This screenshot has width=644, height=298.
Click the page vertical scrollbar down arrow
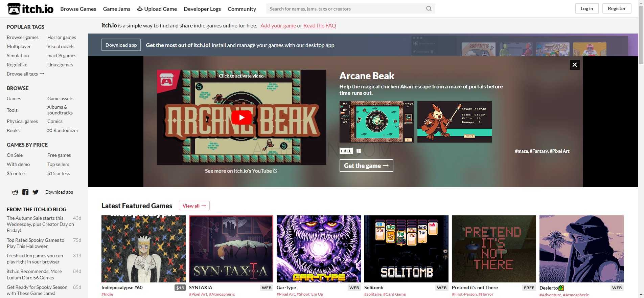click(x=641, y=295)
